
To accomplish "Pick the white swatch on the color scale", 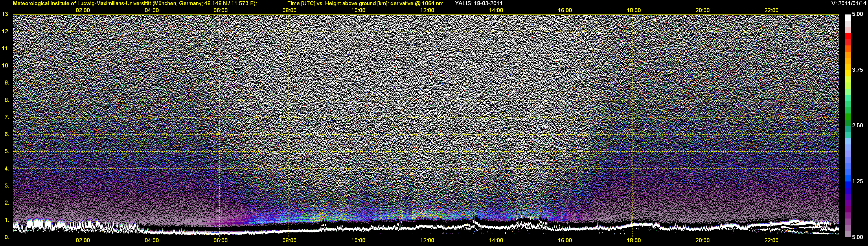I will 848,18.
